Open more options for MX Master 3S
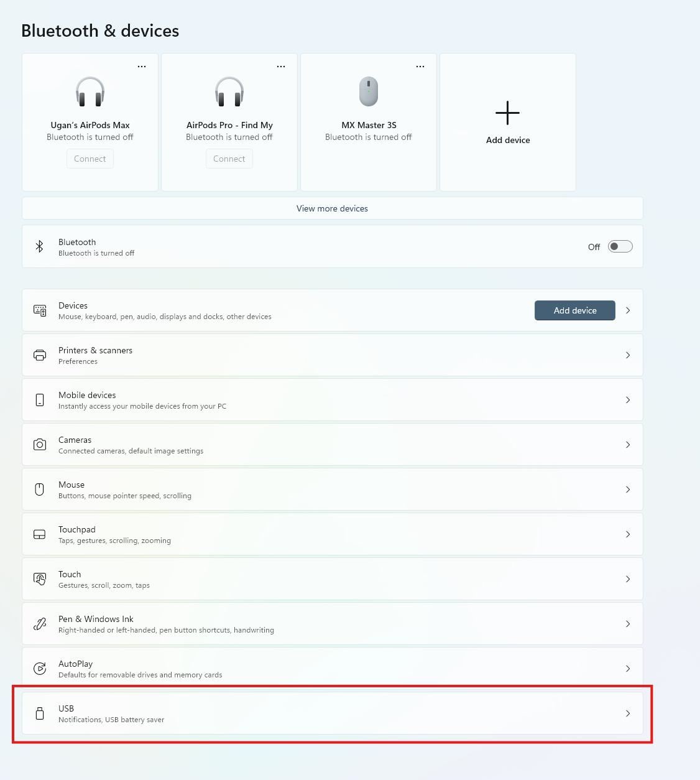Screen dimensions: 700x780 pos(420,66)
